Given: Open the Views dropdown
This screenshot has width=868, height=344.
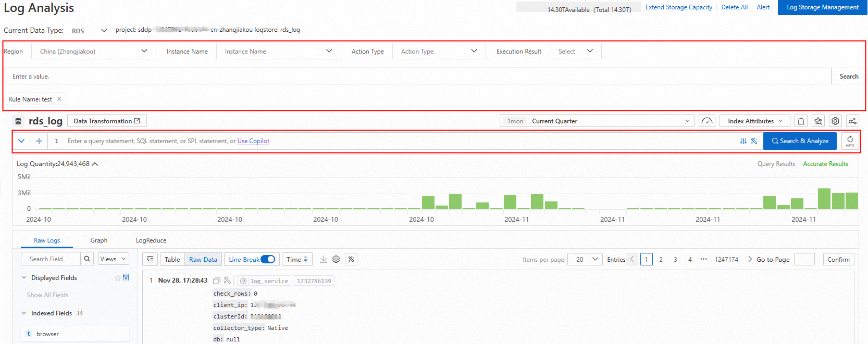Looking at the screenshot, I should coord(113,259).
